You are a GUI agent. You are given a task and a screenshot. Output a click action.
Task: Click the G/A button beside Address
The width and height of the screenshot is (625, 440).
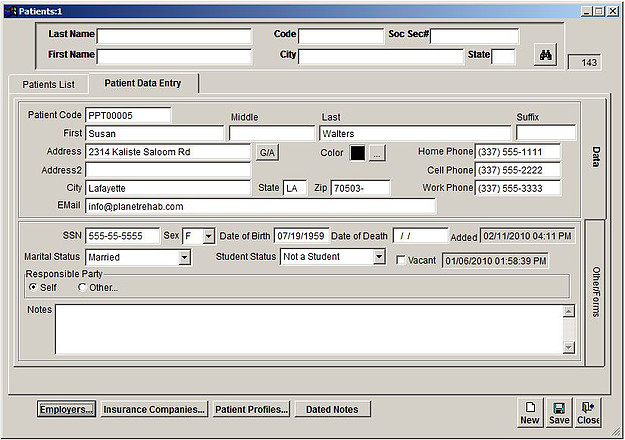(267, 153)
